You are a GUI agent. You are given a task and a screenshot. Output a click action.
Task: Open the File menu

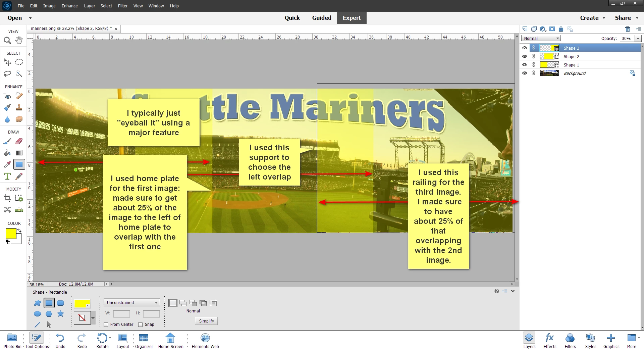(21, 6)
